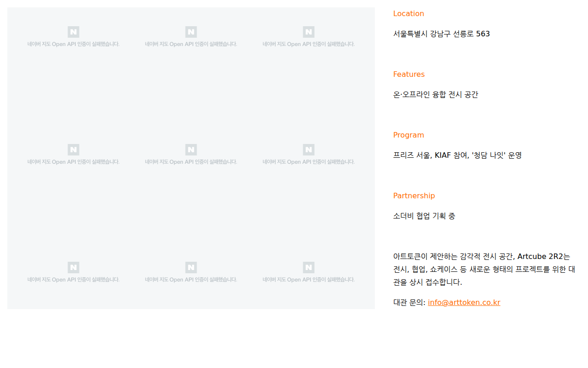Click the Partnership heading

414,195
